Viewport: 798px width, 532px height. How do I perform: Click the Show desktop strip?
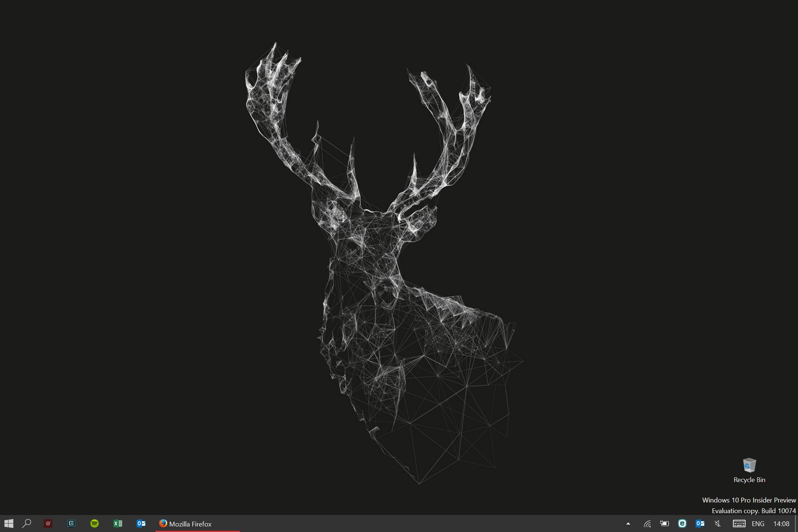[796, 524]
